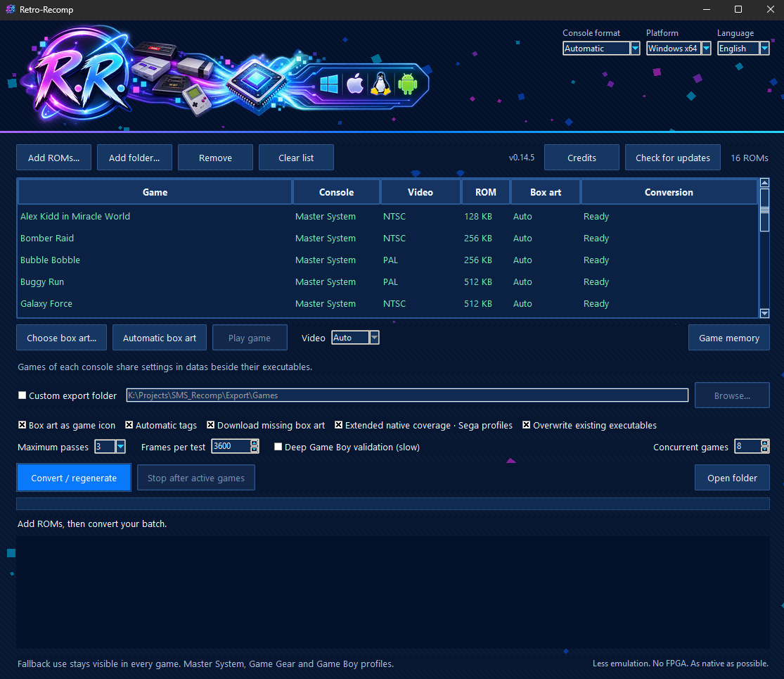Click the ROM list scroll down arrow
Viewport: 784px width, 679px height.
(764, 313)
